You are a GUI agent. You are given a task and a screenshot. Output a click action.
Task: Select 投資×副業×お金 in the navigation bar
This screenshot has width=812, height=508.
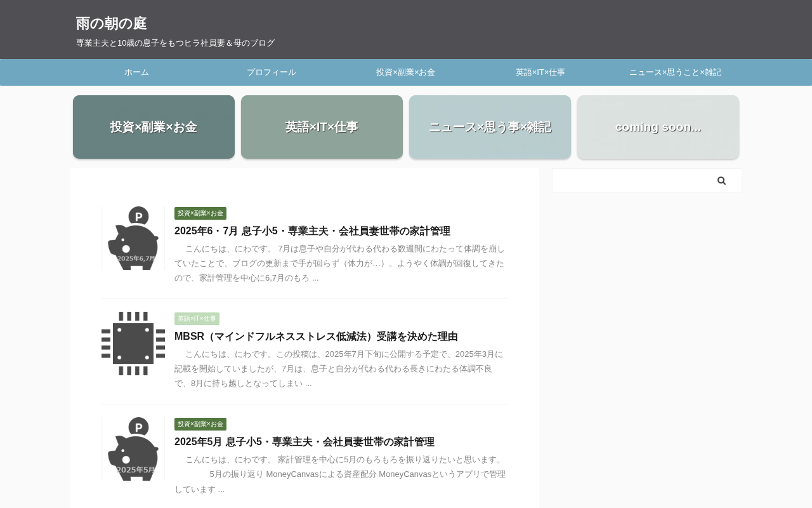coord(406,72)
